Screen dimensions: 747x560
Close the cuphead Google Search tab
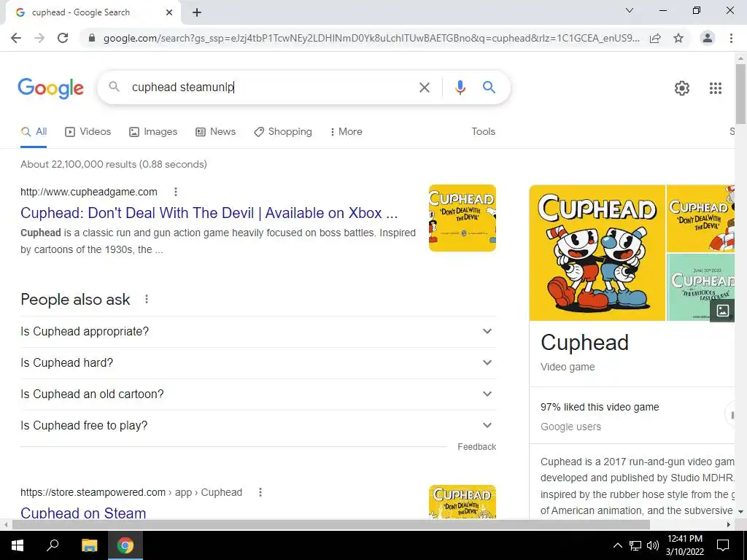click(x=169, y=12)
